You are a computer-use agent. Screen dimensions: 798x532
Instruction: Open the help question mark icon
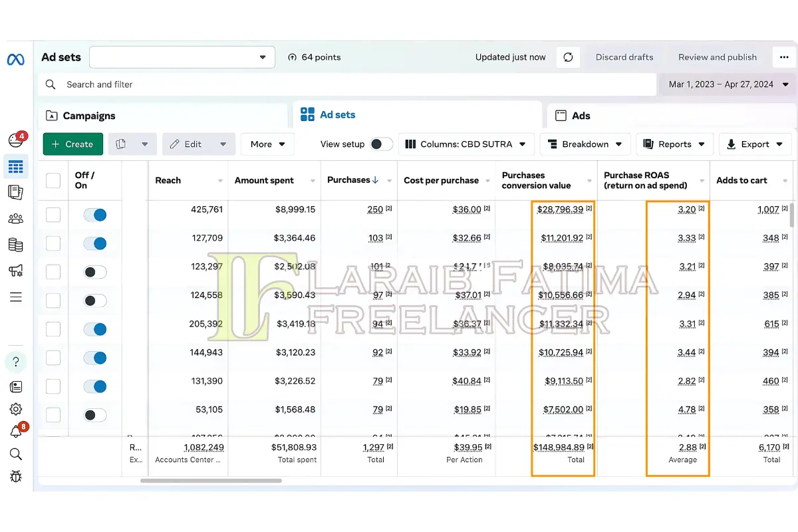[x=16, y=362]
